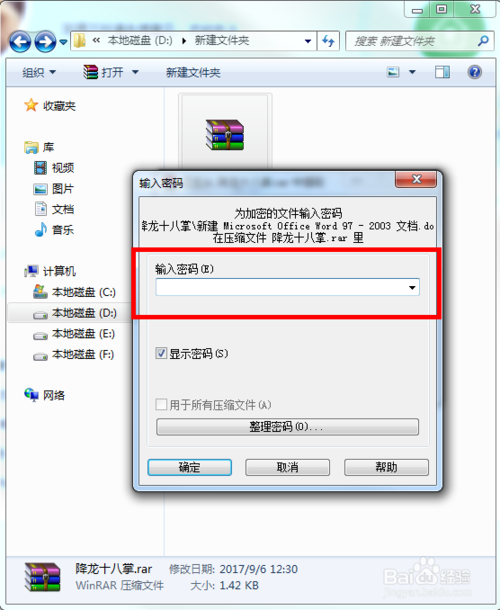This screenshot has width=500, height=610.
Task: Click the WinRAR icon on the 打开 button
Action: pyautogui.click(x=90, y=72)
